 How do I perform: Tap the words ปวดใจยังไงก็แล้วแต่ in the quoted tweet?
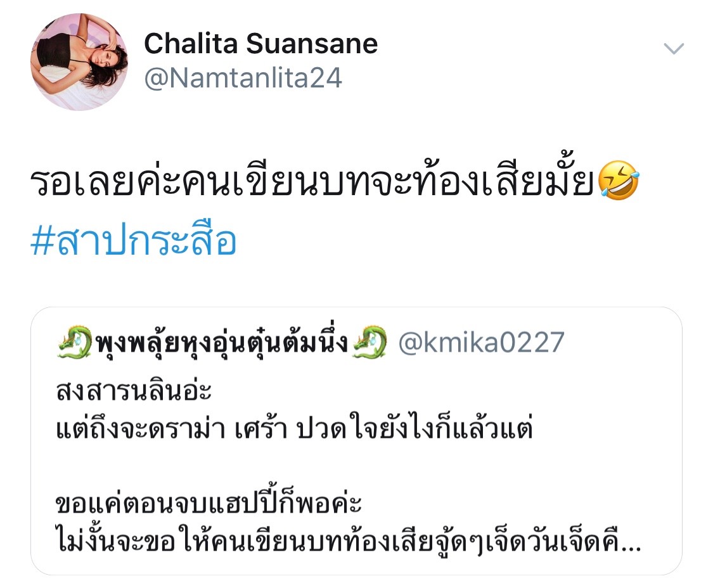414,428
